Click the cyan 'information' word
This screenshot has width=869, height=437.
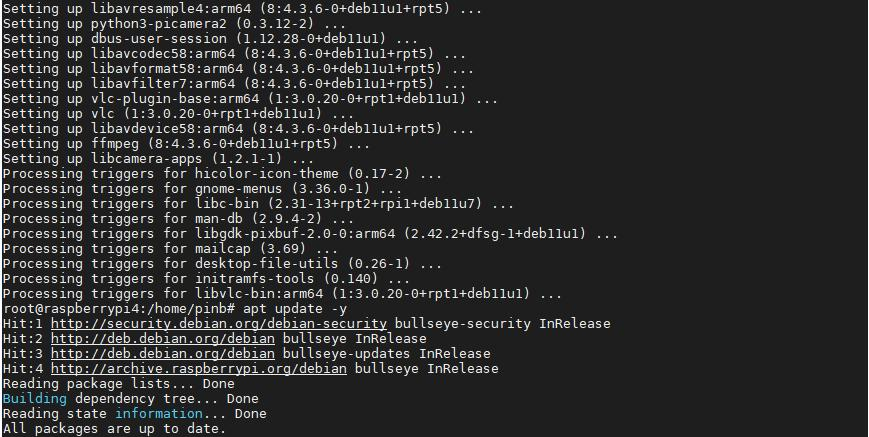(x=159, y=413)
